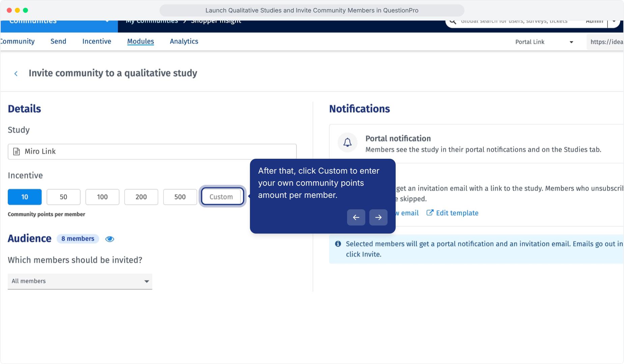Switch to the Send tab
Image resolution: width=624 pixels, height=364 pixels.
point(58,41)
